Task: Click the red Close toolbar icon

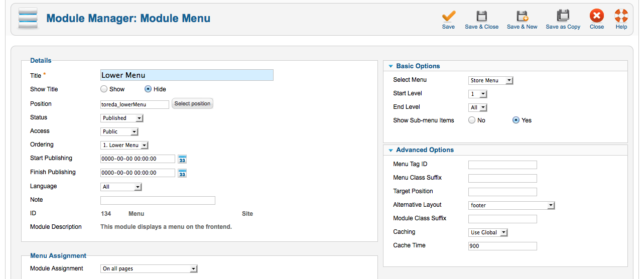Action: tap(597, 16)
